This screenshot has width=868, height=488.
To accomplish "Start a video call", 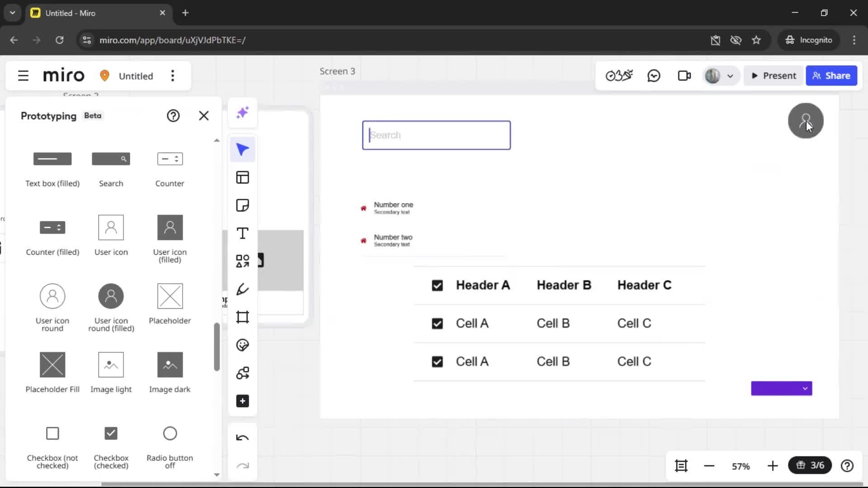I will coord(684,76).
